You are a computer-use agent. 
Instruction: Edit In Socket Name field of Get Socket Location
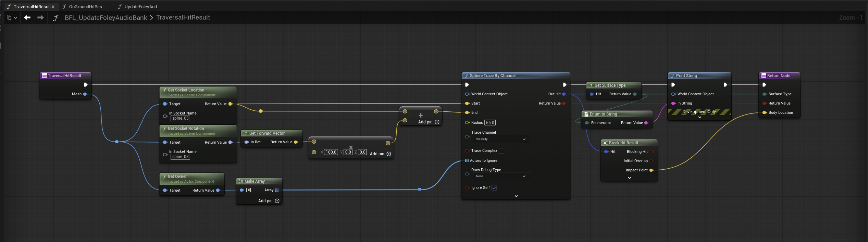tap(181, 118)
